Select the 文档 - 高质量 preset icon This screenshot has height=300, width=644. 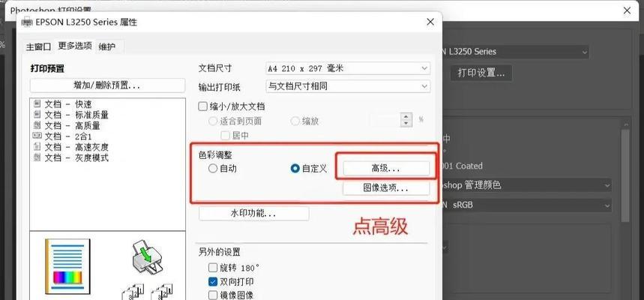point(37,126)
